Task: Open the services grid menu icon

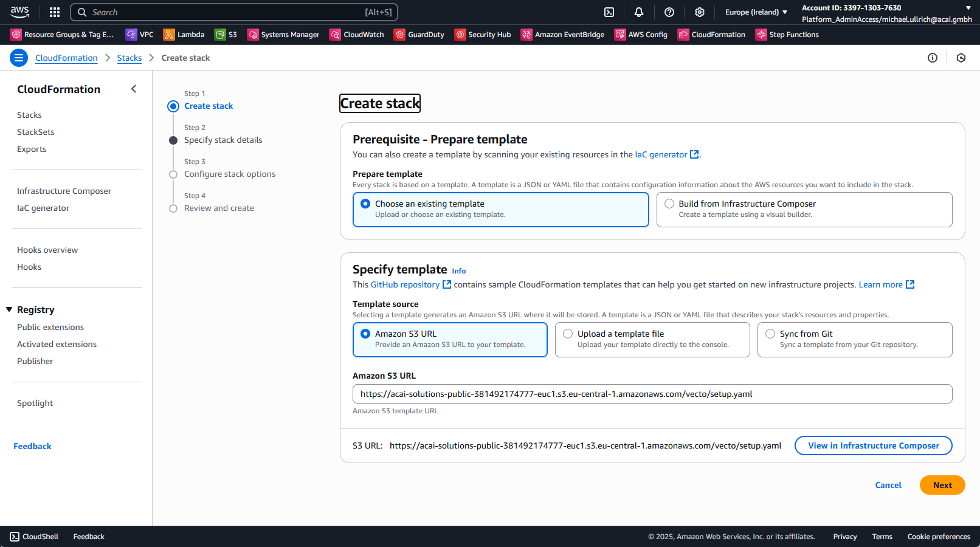Action: 55,12
